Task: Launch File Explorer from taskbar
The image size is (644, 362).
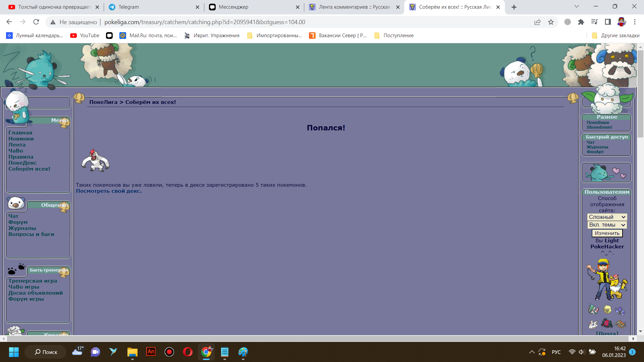Action: 132,352
